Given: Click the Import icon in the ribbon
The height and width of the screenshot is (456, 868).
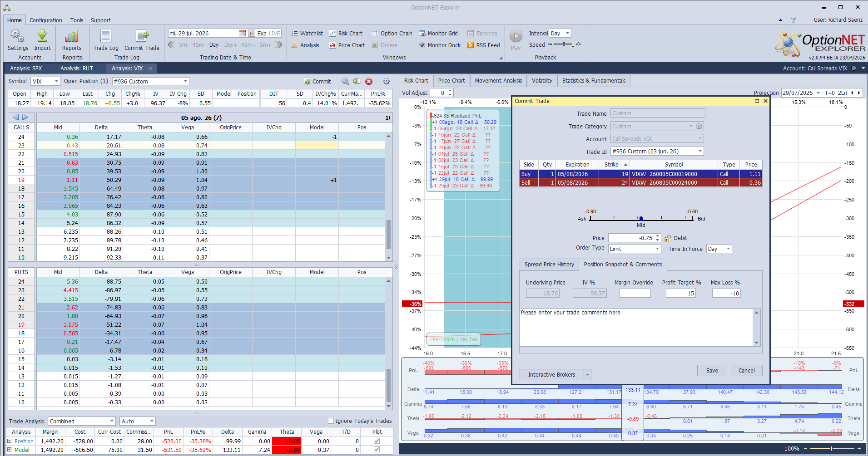Looking at the screenshot, I should click(x=42, y=40).
